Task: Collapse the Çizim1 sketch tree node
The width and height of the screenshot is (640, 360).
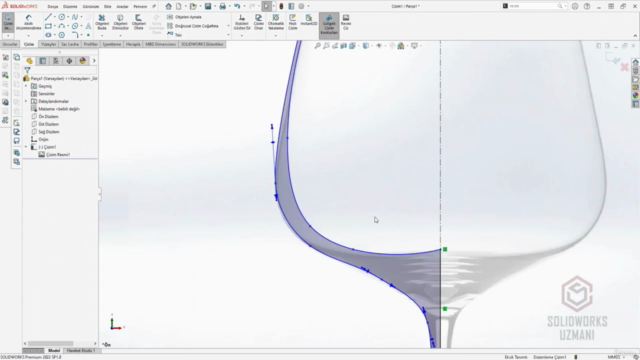Action: tap(26, 147)
